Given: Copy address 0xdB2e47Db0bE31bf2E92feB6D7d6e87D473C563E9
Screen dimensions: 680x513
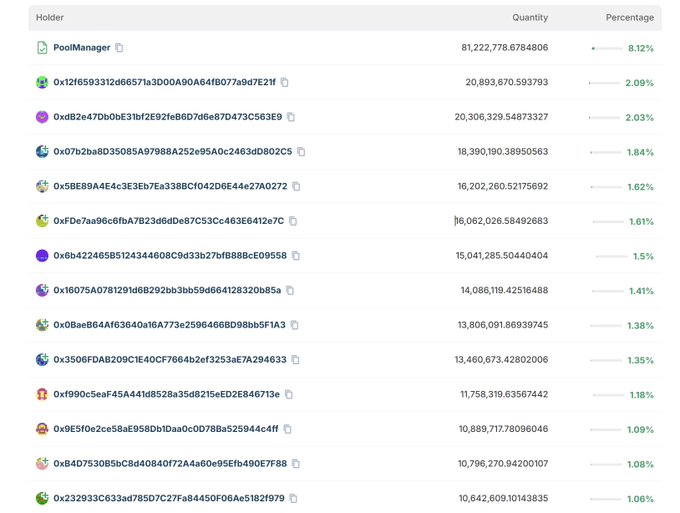Looking at the screenshot, I should 291,117.
